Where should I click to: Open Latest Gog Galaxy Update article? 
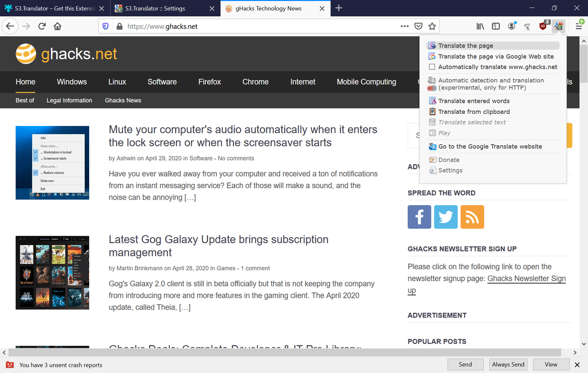[219, 246]
